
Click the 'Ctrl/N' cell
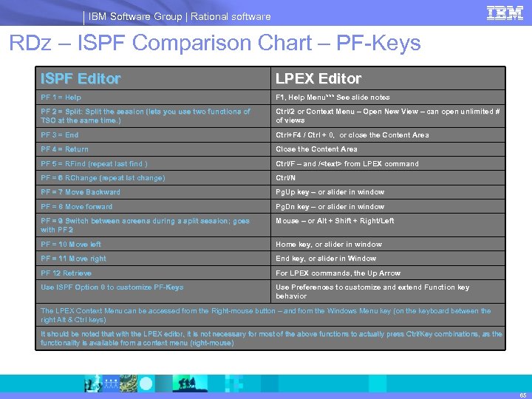pos(388,178)
